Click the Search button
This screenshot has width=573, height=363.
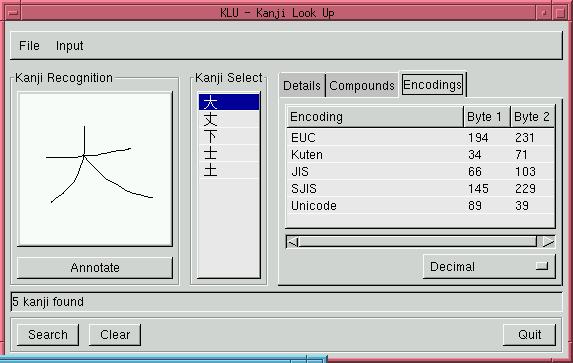coord(48,334)
